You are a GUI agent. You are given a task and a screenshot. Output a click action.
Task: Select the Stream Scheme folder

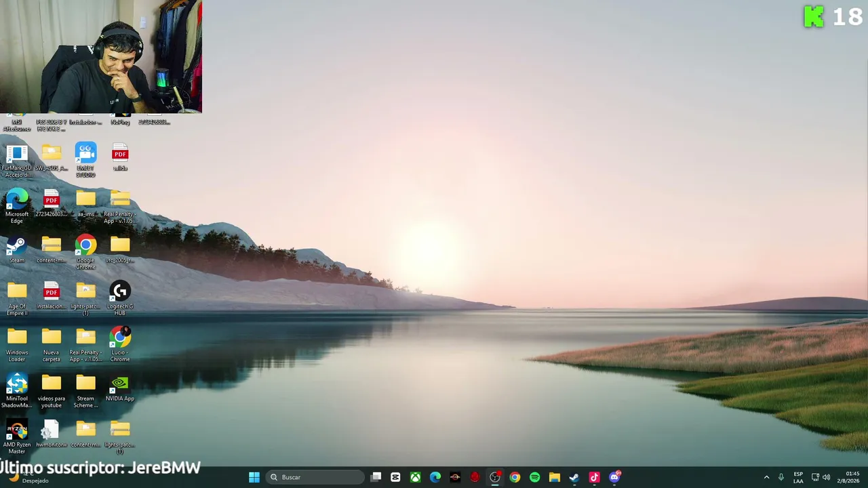point(85,390)
